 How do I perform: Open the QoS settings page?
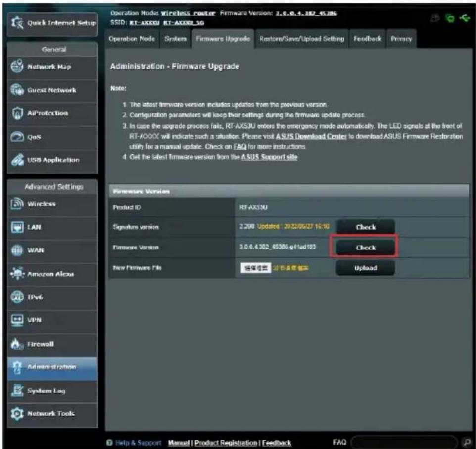[52, 137]
